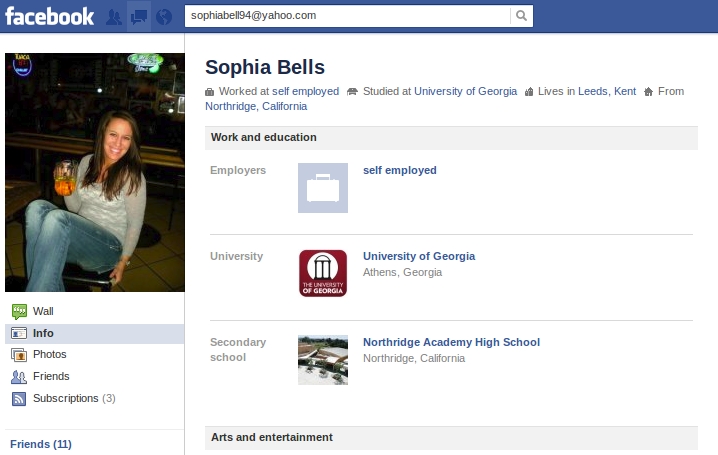Click the building icon before Lives in

(x=529, y=92)
